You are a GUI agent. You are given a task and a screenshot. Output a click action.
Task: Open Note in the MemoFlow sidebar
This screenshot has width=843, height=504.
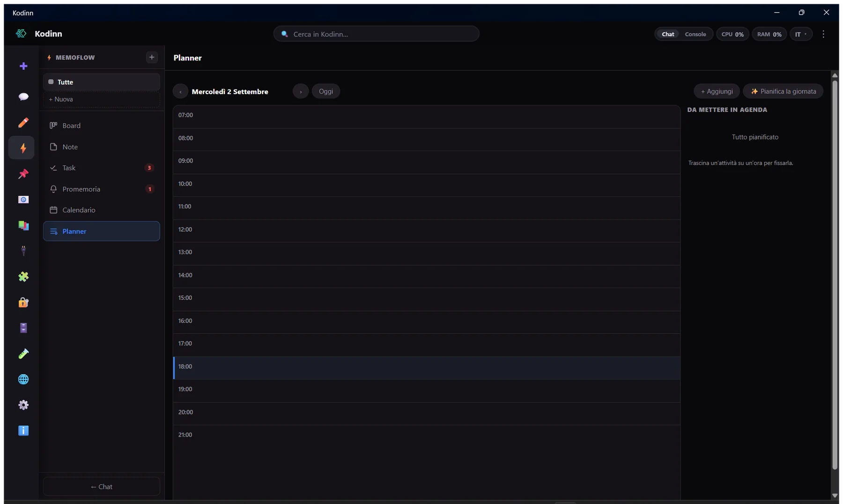(102, 147)
